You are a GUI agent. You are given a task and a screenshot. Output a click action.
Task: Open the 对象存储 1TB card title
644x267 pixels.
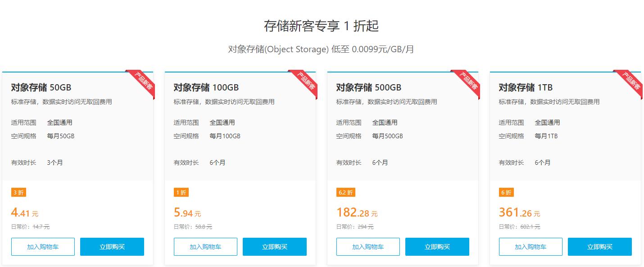[526, 87]
